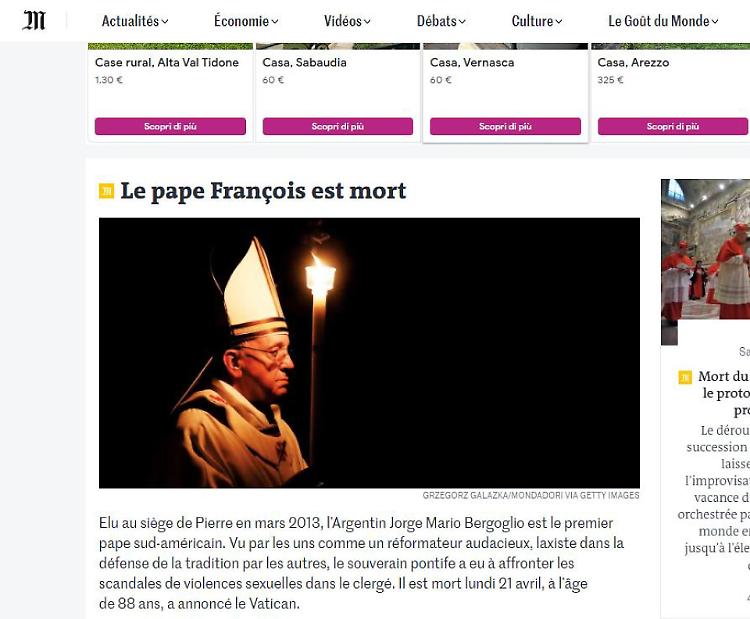750x619 pixels.
Task: Click Scopri di più for Casa, Arezzo
Action: 673,126
